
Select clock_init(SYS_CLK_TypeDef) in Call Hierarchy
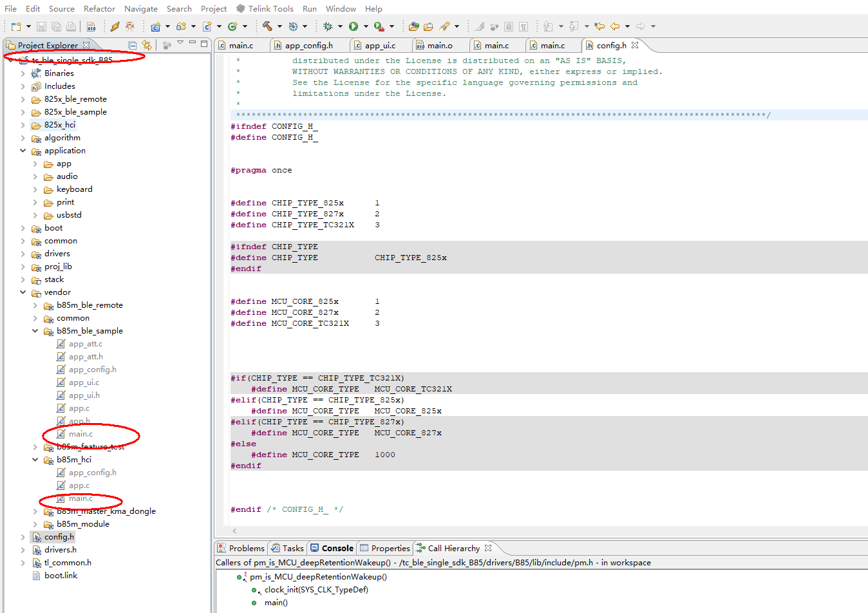click(316, 590)
